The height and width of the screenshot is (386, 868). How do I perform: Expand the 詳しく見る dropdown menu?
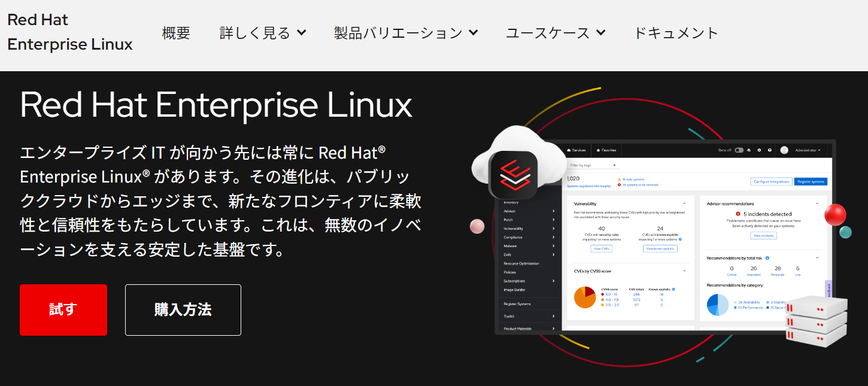click(263, 33)
